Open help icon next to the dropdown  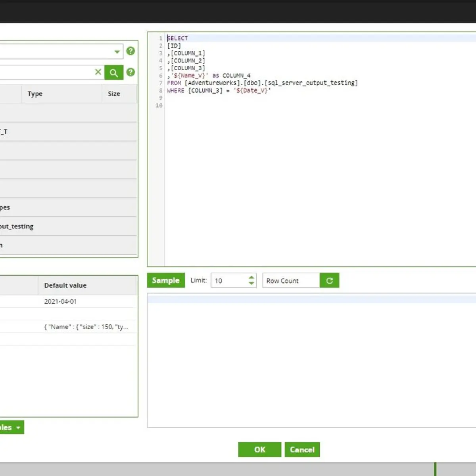(131, 51)
